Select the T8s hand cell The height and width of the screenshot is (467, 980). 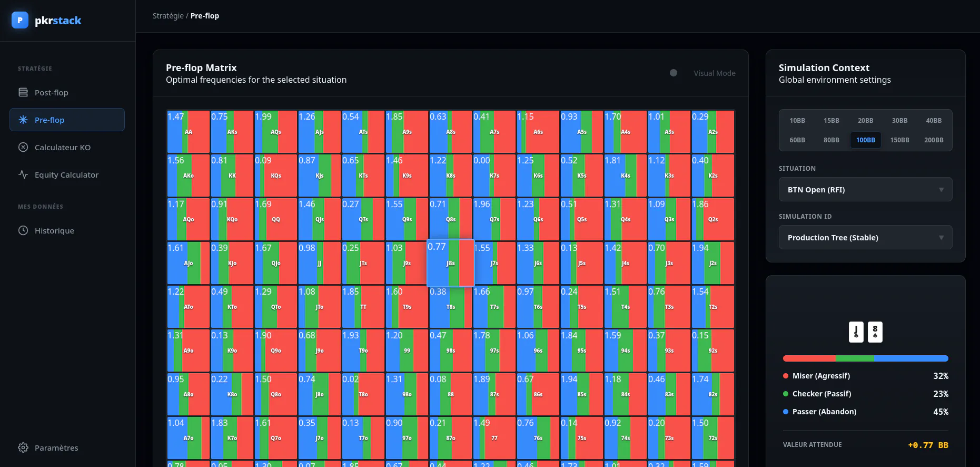click(451, 307)
